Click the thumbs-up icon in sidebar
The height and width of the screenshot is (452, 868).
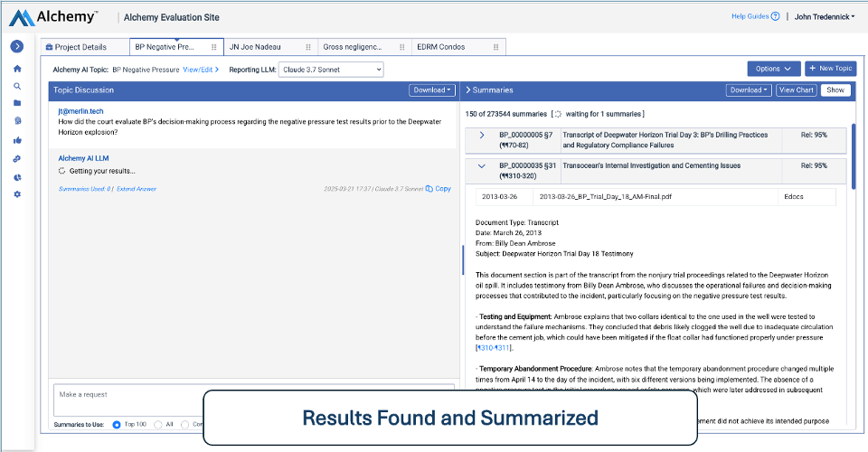17,140
